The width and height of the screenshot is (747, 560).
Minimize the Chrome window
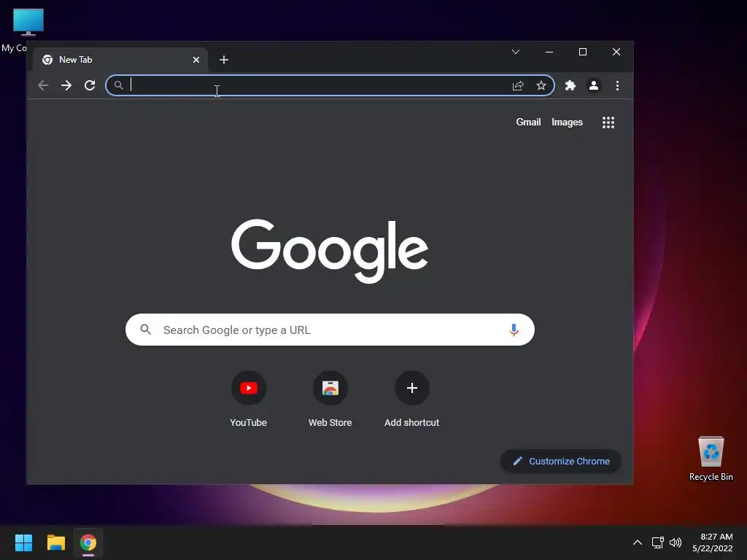[549, 52]
